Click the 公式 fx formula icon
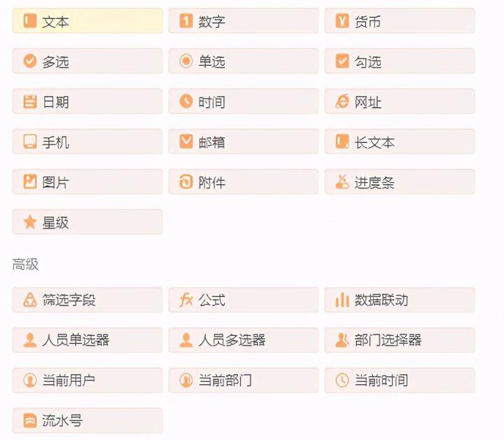This screenshot has height=440, width=504. click(x=185, y=300)
